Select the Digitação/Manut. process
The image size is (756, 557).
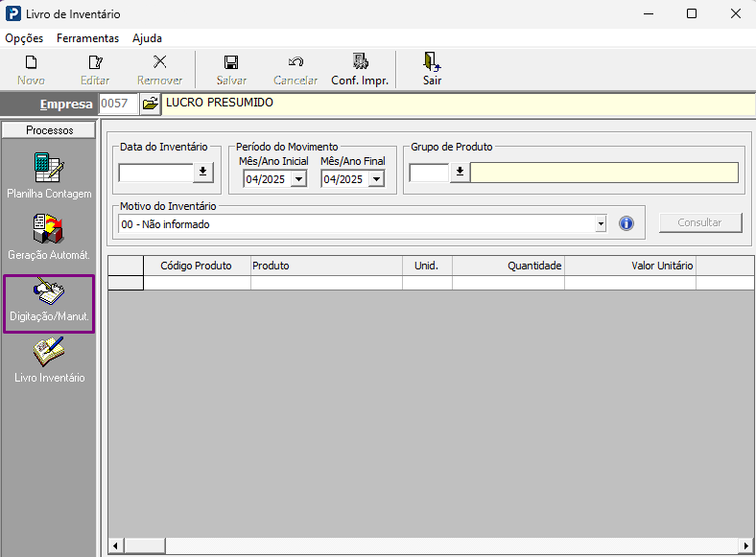coord(49,304)
